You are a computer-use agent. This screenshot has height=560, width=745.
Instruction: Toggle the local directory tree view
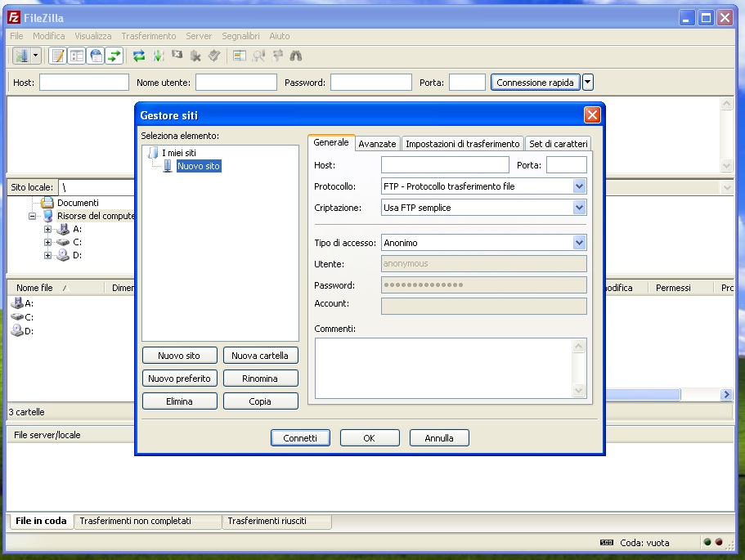77,56
